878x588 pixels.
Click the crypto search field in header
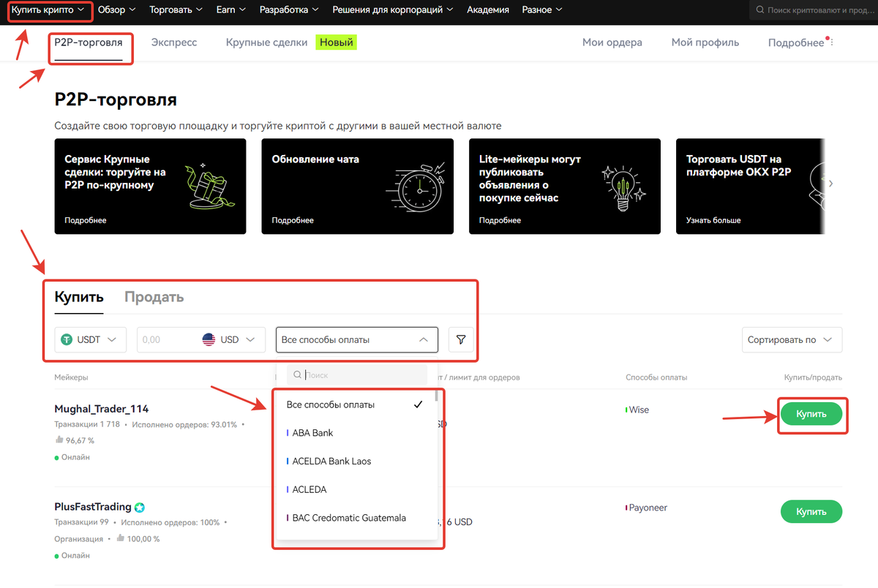(x=814, y=10)
